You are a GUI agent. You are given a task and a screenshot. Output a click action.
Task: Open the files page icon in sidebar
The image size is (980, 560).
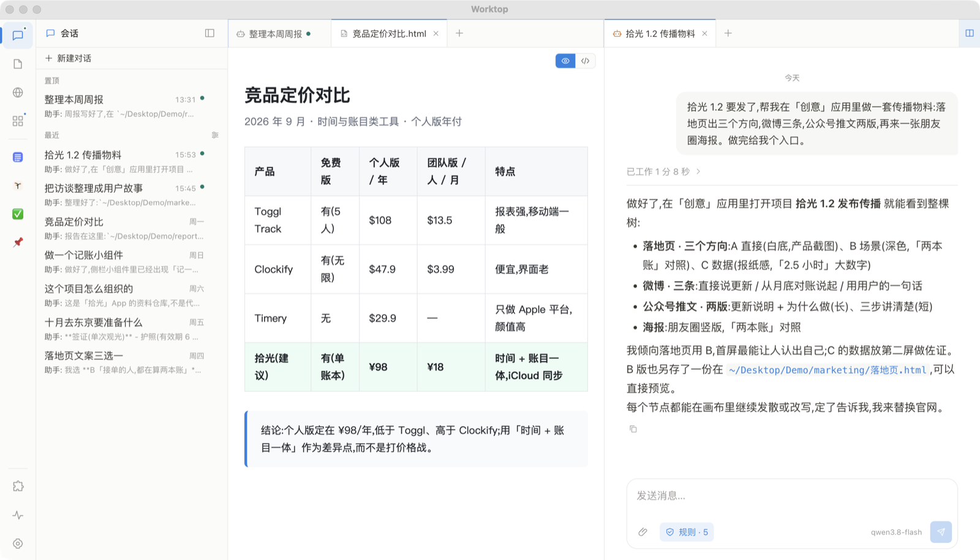[x=18, y=64]
